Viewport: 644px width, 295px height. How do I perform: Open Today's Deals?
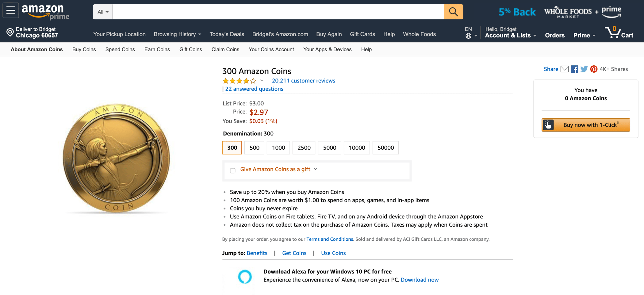point(227,34)
